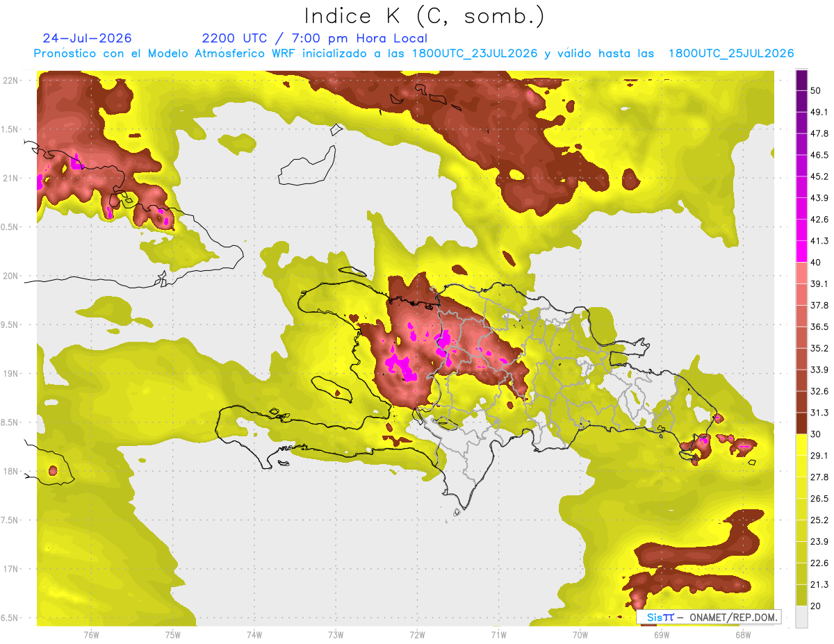This screenshot has height=644, width=834.
Task: Click the gray colorbar segment below 20
Action: coord(801,616)
